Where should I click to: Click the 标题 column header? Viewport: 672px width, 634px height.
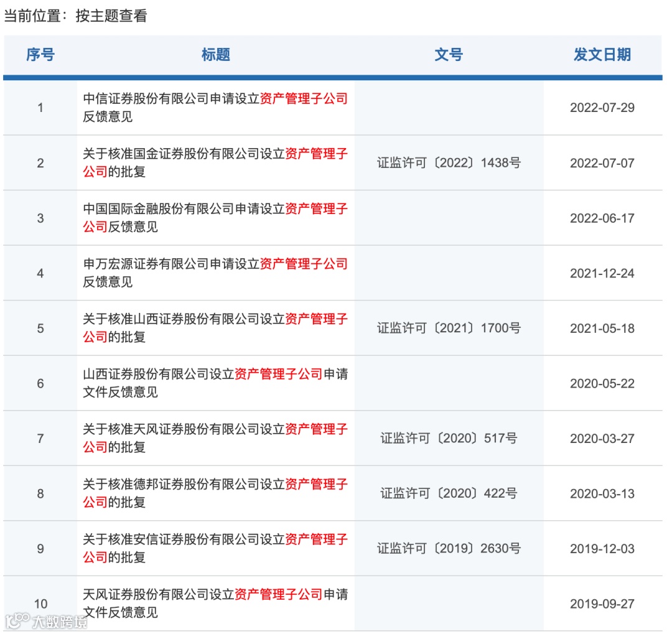215,55
